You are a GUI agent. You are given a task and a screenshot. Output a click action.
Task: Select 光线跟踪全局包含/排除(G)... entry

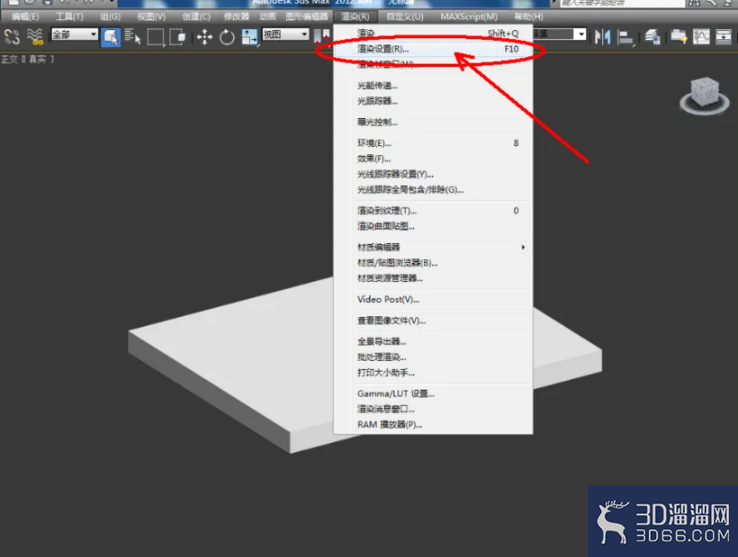(x=433, y=190)
